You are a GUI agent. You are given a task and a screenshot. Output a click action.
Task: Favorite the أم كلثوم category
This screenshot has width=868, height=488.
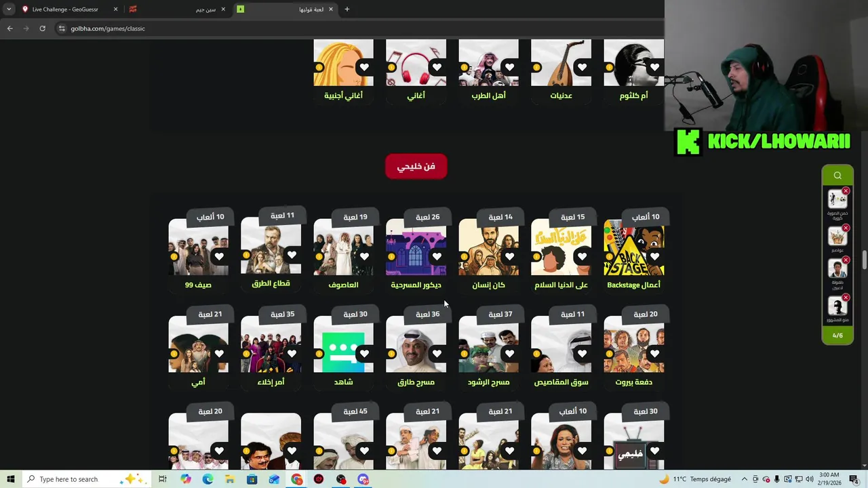(x=654, y=67)
